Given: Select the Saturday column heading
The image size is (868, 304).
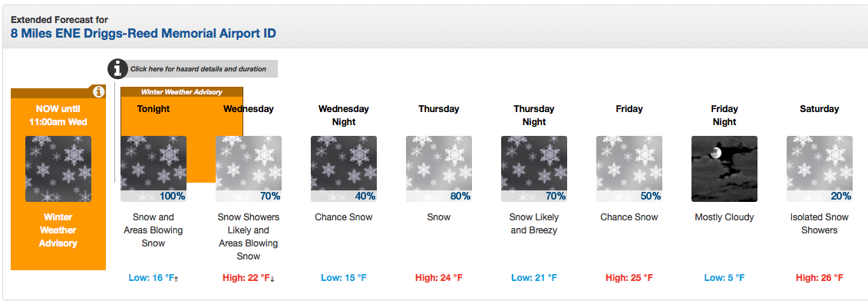Looking at the screenshot, I should (x=820, y=109).
